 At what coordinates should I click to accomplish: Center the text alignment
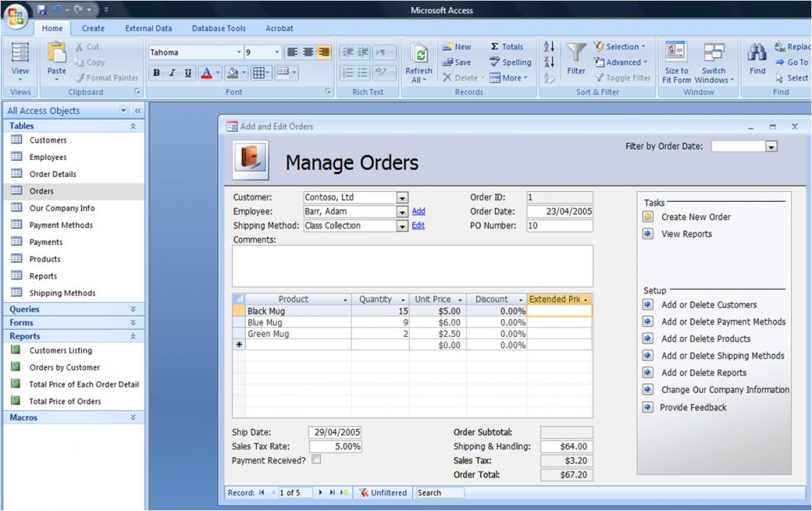[308, 53]
